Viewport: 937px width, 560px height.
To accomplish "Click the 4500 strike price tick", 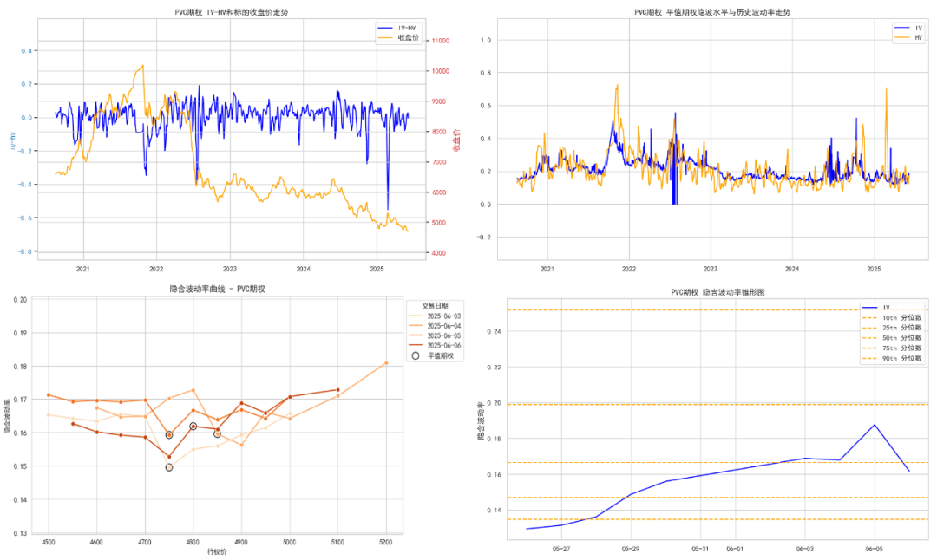I will pos(49,542).
